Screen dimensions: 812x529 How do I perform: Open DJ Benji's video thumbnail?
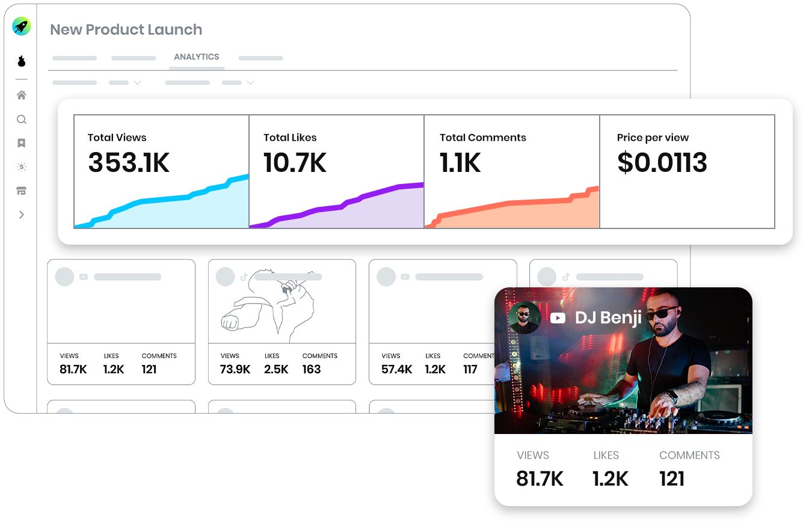point(623,361)
